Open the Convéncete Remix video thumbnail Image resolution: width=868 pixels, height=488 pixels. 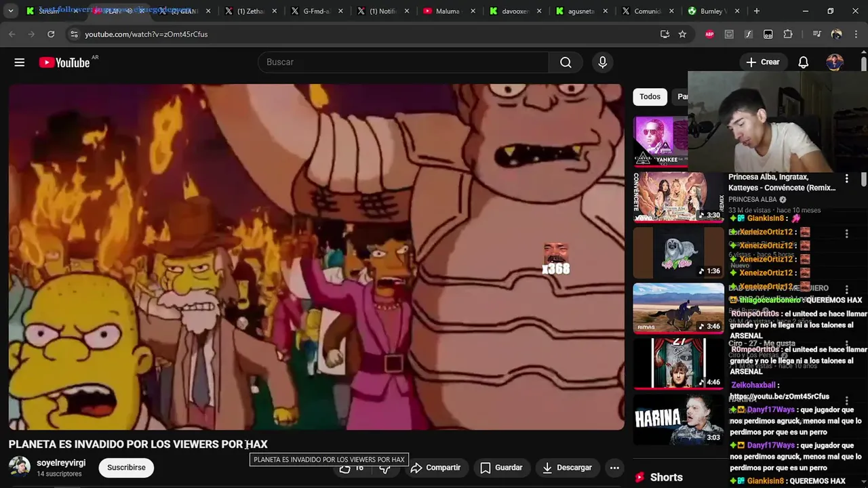pos(678,197)
